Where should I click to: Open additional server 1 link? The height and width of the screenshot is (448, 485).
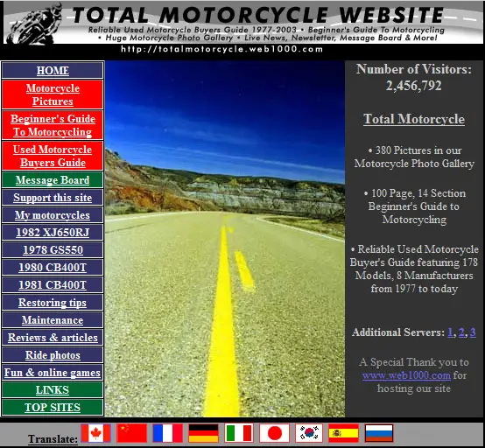pyautogui.click(x=450, y=332)
